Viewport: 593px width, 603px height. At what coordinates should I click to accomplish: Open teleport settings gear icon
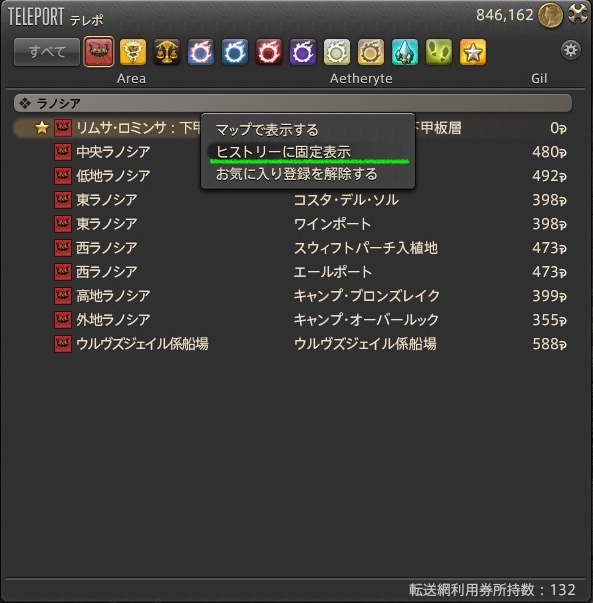[570, 50]
